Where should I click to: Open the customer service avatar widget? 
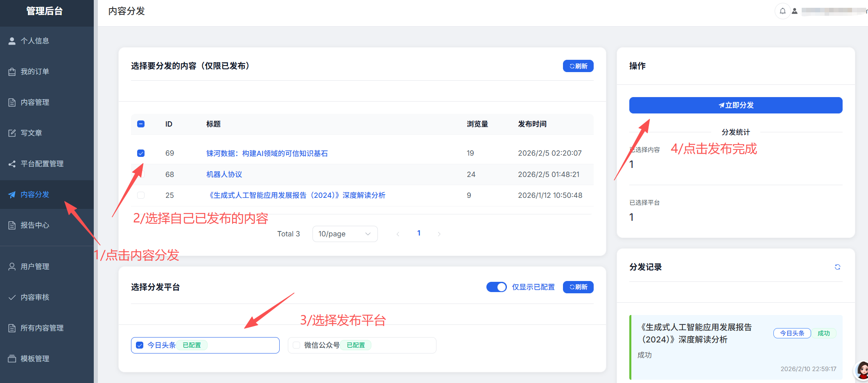point(862,370)
